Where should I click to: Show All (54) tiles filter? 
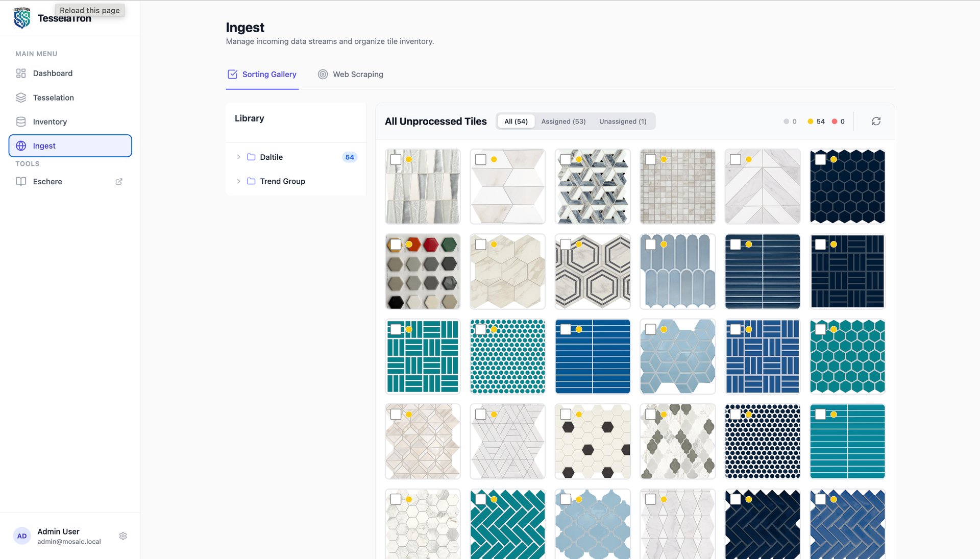click(516, 121)
